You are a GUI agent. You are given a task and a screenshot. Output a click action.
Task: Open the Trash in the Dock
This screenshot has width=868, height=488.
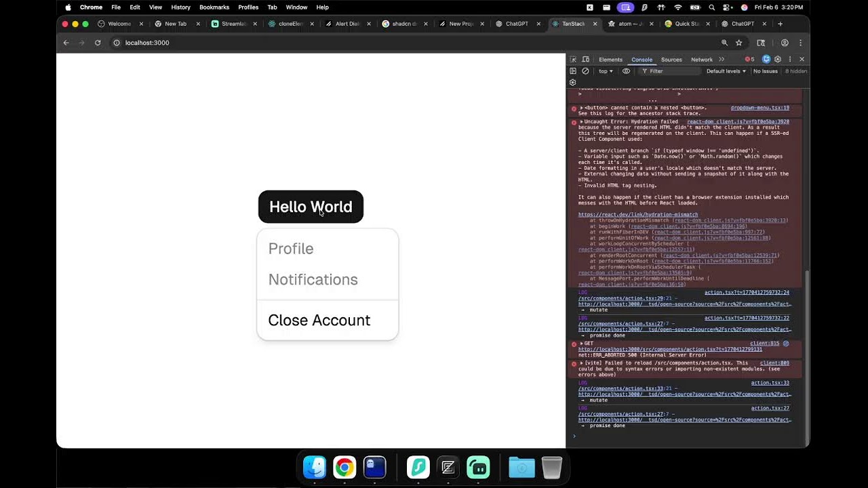pos(552,467)
